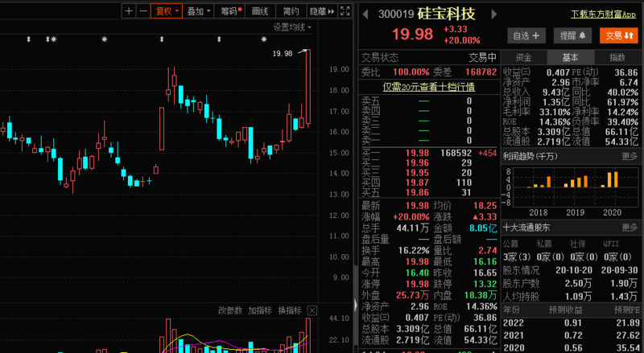Screen dimensions: 644x353
Task: Click 委差 value 168782
Action: tap(481, 72)
